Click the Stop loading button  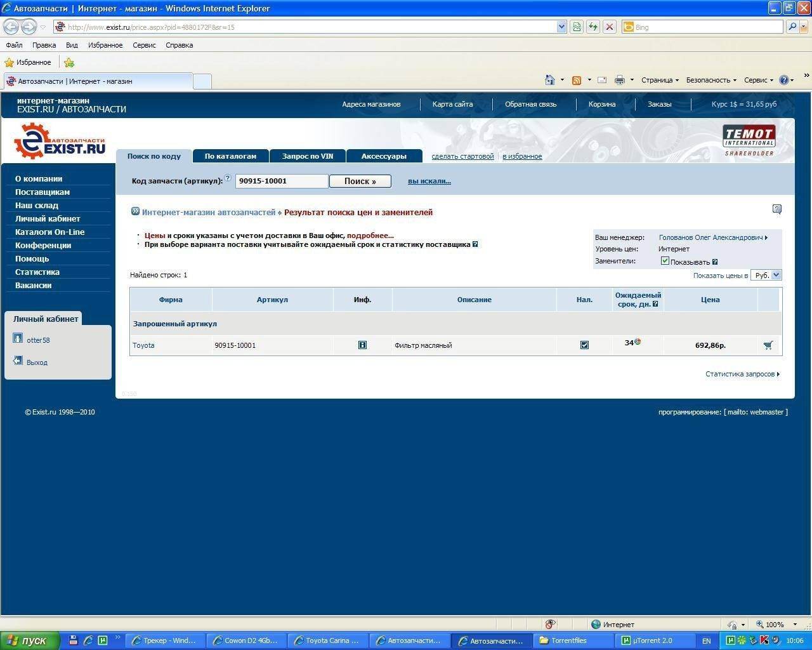610,27
